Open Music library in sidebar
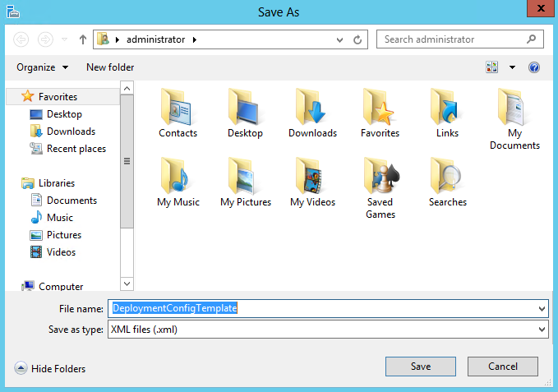The image size is (558, 392). tap(52, 218)
